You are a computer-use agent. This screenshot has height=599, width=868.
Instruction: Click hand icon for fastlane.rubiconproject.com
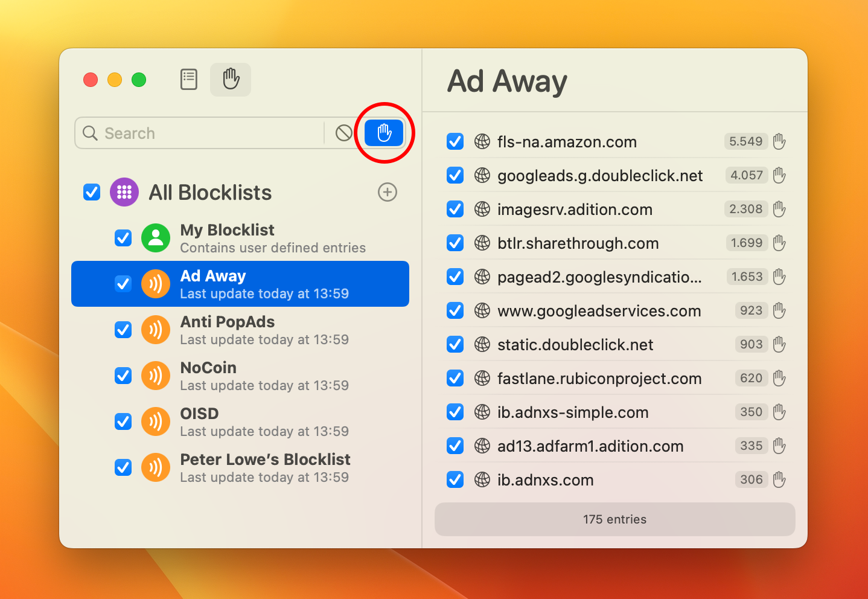pos(779,378)
